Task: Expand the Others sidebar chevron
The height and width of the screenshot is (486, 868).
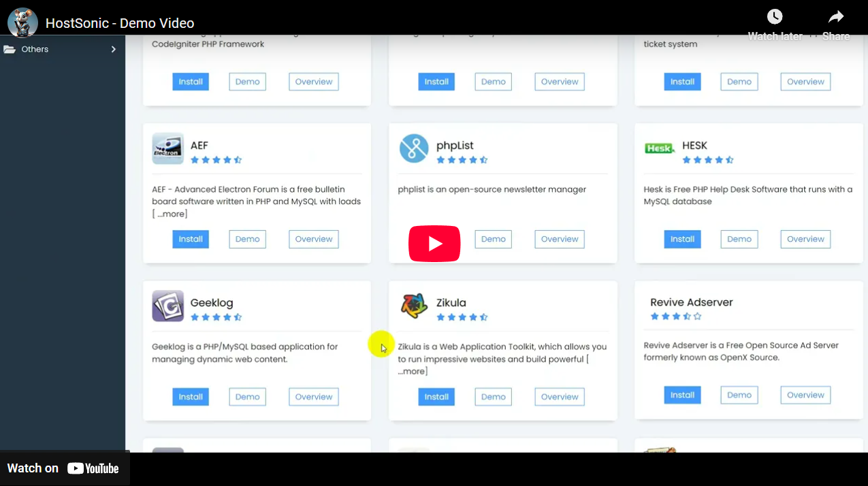Action: [114, 49]
